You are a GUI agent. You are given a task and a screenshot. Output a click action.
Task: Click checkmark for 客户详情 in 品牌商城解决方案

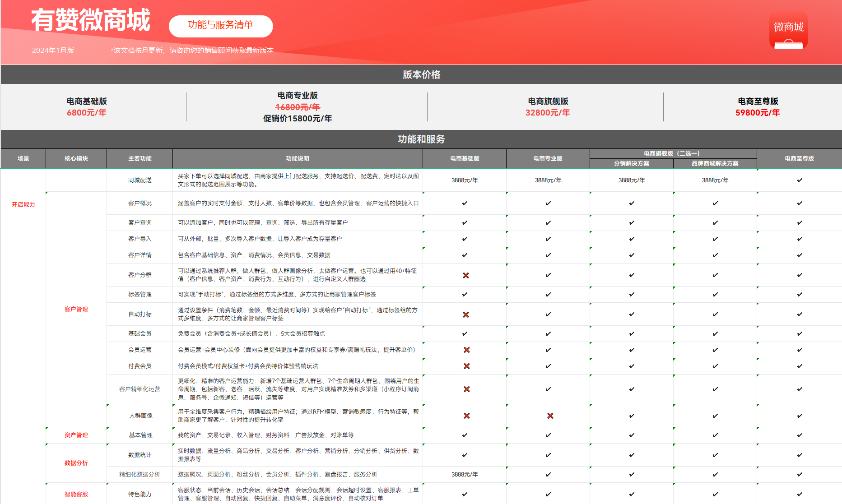point(715,255)
